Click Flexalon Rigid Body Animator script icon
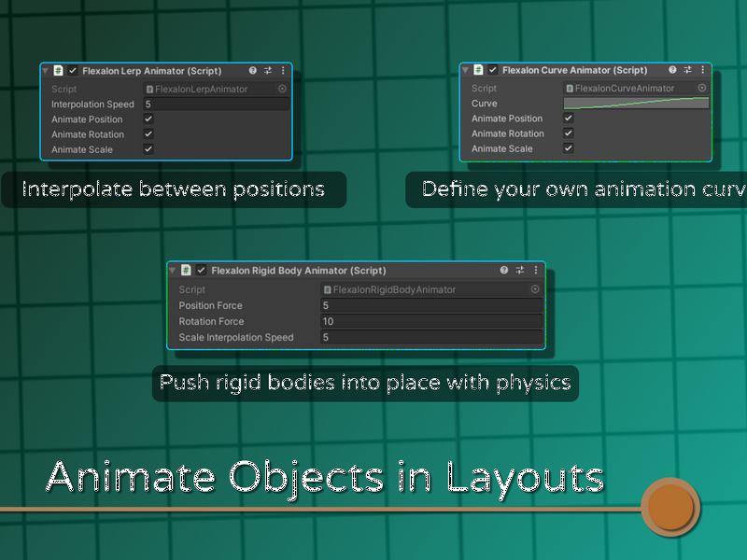Viewport: 747px width, 560px height. point(186,270)
